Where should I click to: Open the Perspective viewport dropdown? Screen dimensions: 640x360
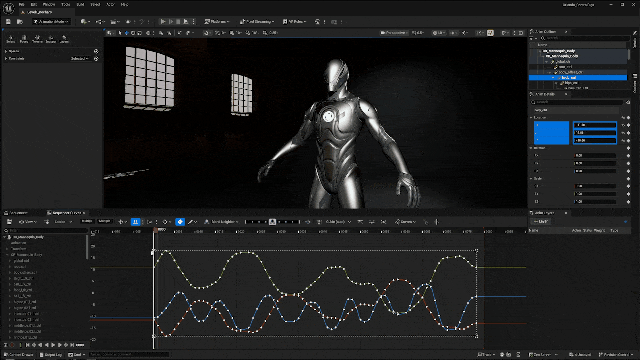393,33
